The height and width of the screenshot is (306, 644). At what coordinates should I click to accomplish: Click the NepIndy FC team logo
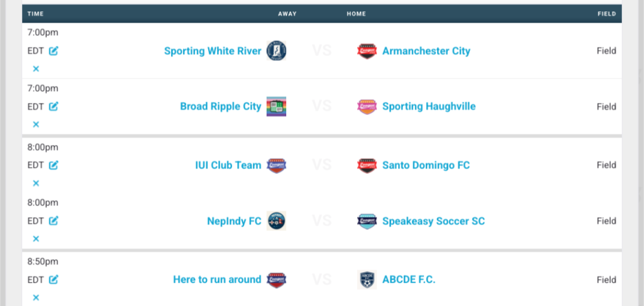click(x=277, y=221)
